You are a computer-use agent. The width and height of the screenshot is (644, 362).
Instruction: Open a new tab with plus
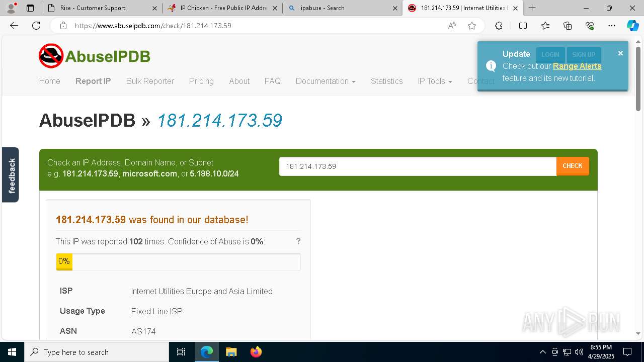pos(532,8)
